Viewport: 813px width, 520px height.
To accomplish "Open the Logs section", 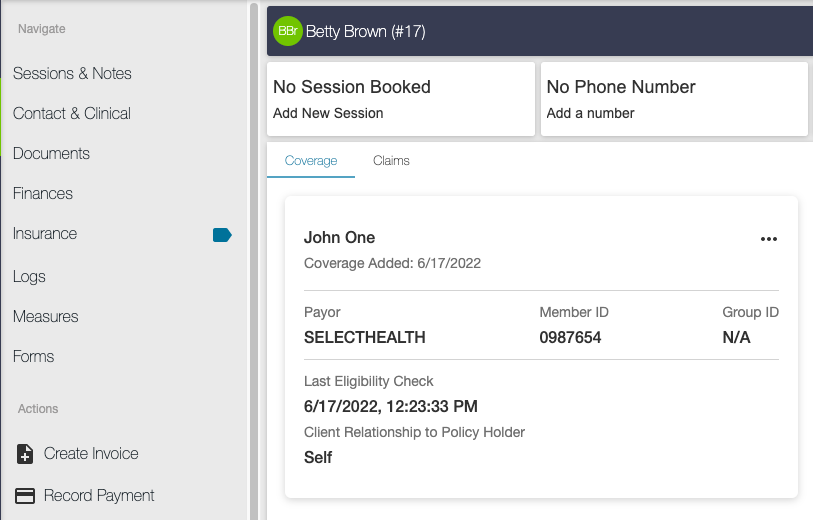I will (x=29, y=277).
